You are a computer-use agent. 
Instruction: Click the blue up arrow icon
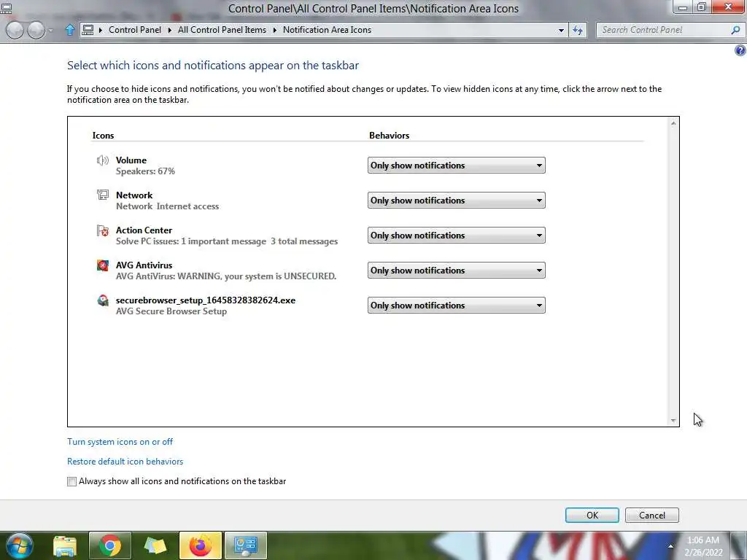point(69,30)
